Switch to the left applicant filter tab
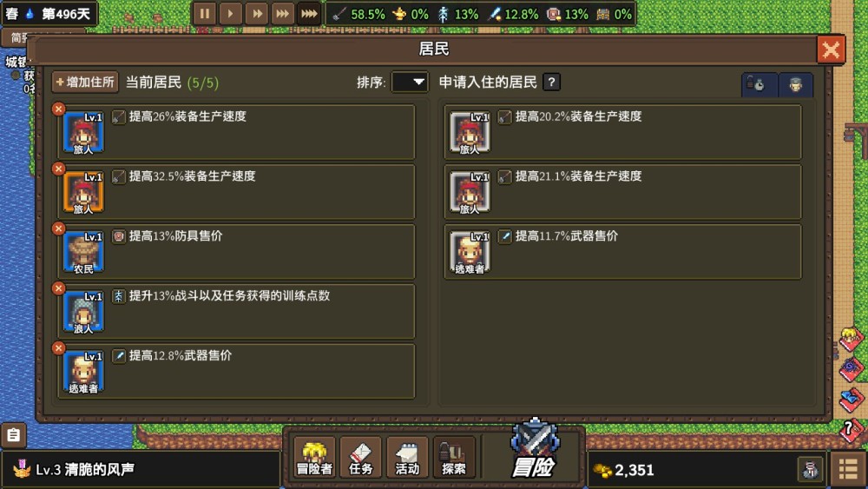This screenshot has height=489, width=868. click(759, 85)
